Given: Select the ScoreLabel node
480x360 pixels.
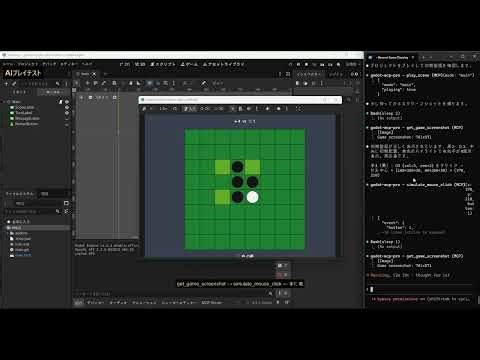Looking at the screenshot, I should (25, 107).
